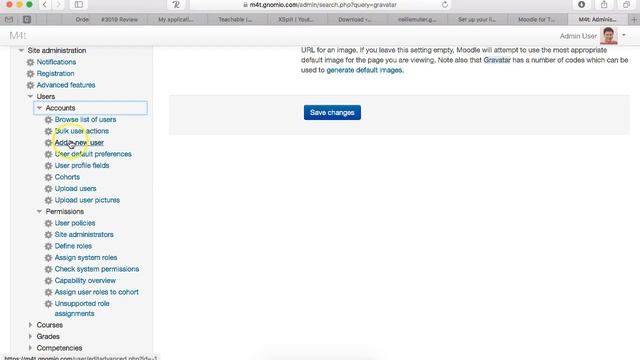
Task: Open Bulk user actions
Action: pyautogui.click(x=82, y=131)
